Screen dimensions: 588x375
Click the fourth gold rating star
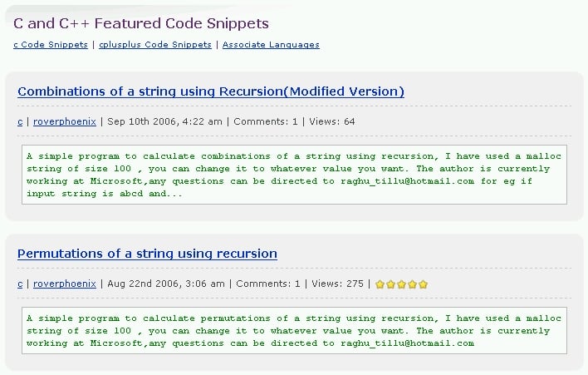coord(412,284)
